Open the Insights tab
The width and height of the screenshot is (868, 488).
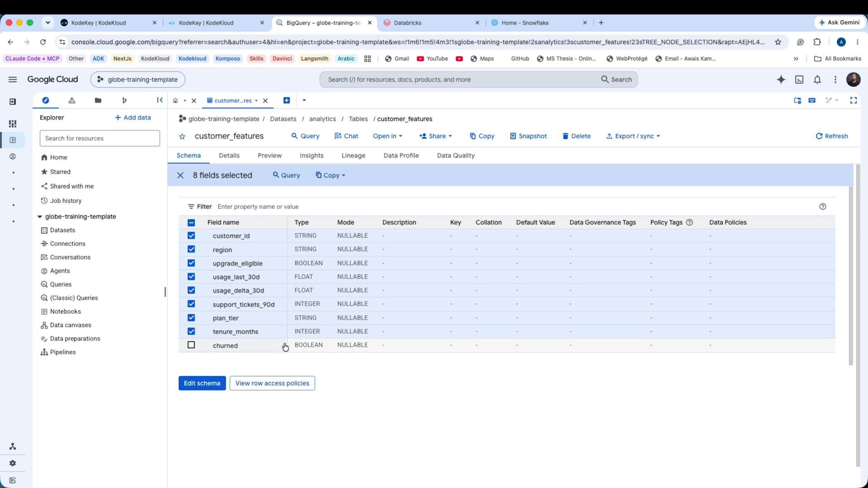coord(311,155)
